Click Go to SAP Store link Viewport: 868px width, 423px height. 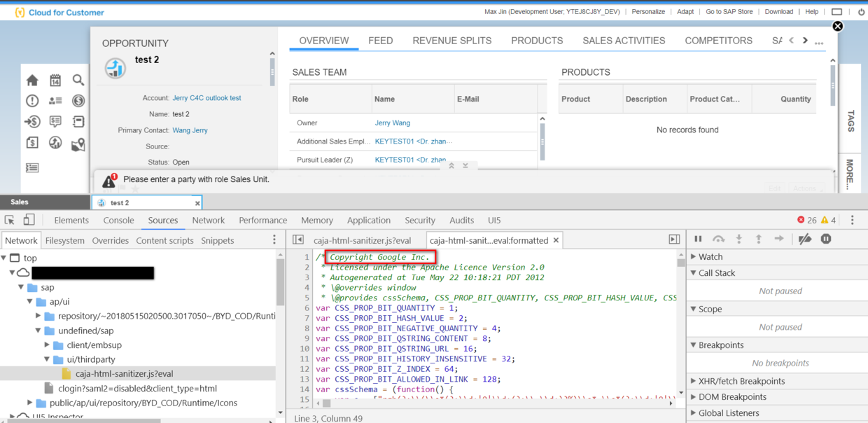[x=729, y=11]
